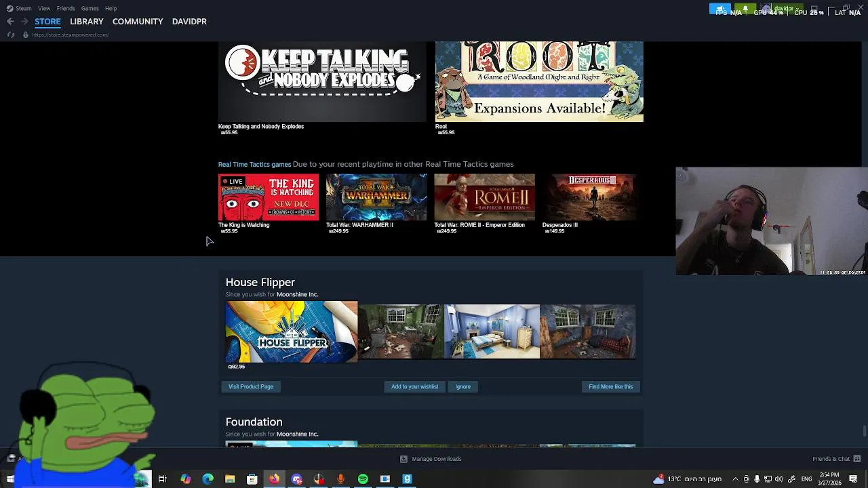Open the Real Time Tactics games link
Image resolution: width=868 pixels, height=488 pixels.
tap(254, 164)
